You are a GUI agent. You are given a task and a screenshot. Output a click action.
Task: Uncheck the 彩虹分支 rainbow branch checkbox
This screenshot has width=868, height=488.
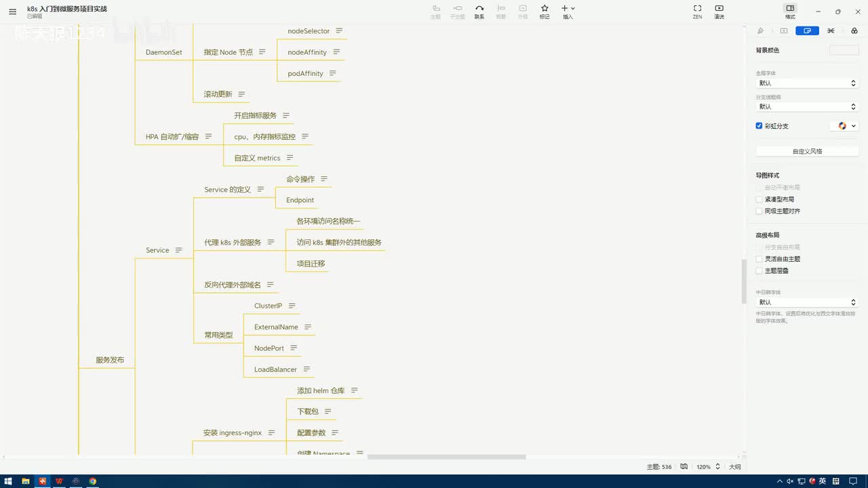(759, 126)
